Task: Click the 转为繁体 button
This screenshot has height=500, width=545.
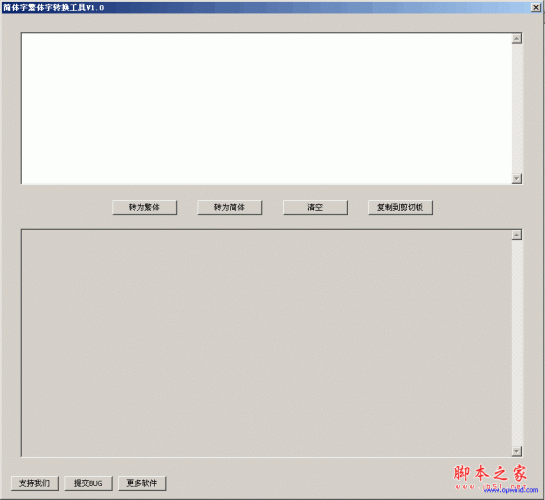Action: [145, 207]
